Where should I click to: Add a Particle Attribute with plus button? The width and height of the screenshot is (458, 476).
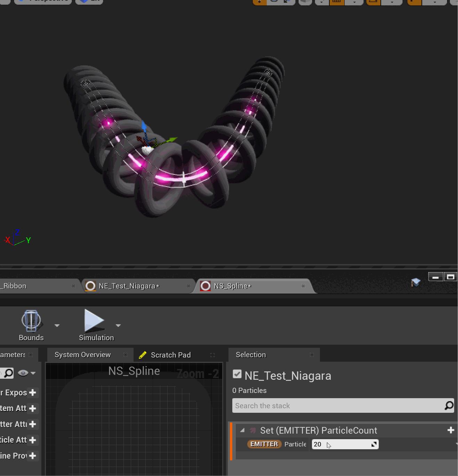coord(33,440)
